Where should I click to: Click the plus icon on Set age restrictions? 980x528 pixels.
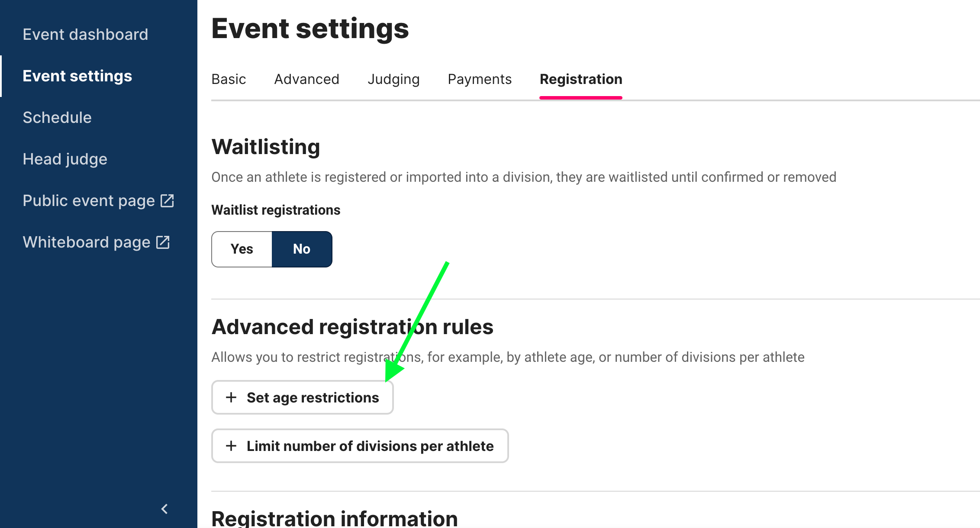tap(231, 397)
